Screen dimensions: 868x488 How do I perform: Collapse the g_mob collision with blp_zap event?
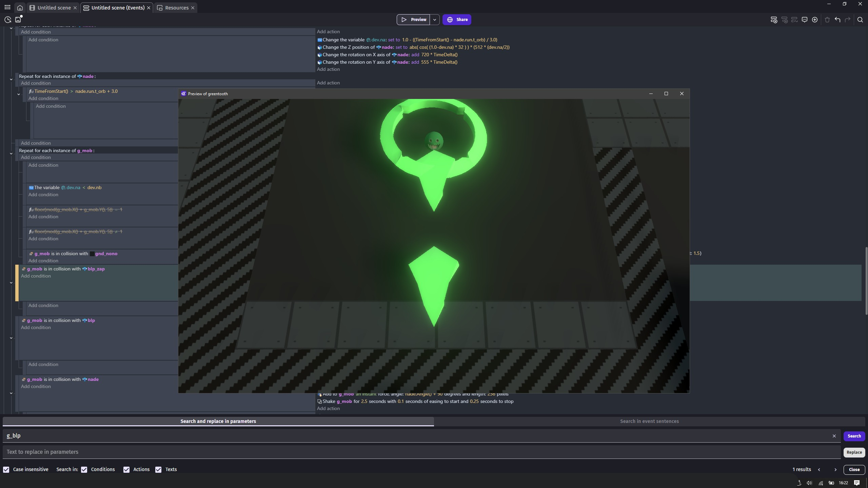[11, 283]
